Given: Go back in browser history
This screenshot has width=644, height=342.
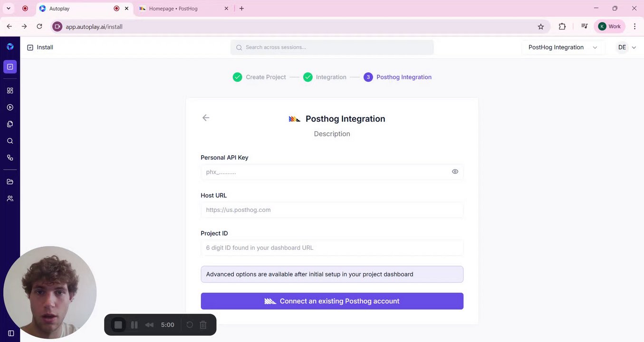Looking at the screenshot, I should click(x=10, y=27).
